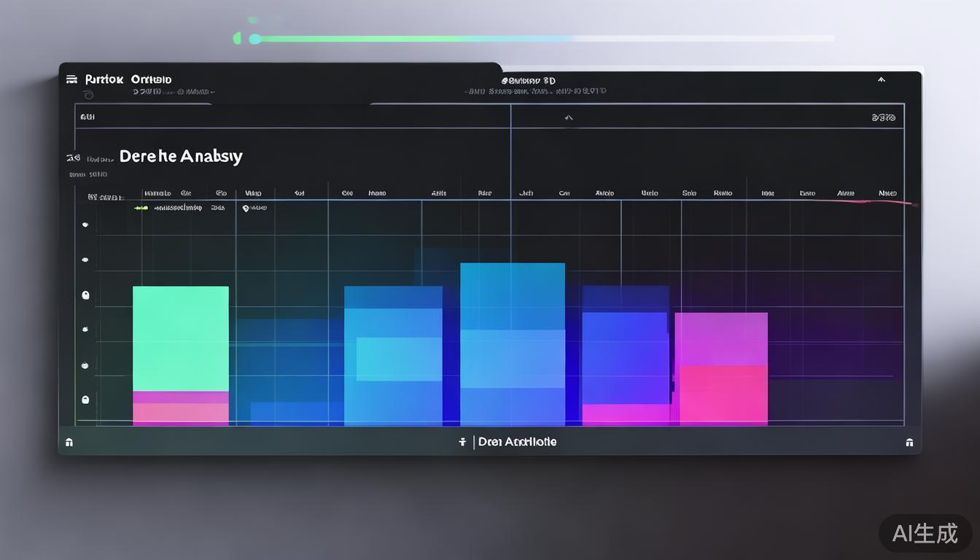Expand the value dropdown at right of header row
Image resolution: width=980 pixels, height=560 pixels.
883,117
